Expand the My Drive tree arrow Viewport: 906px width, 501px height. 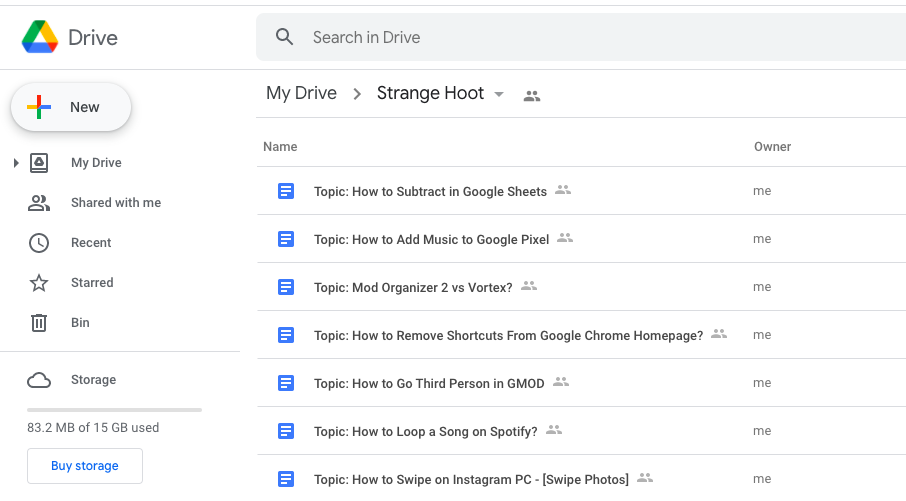(16, 163)
